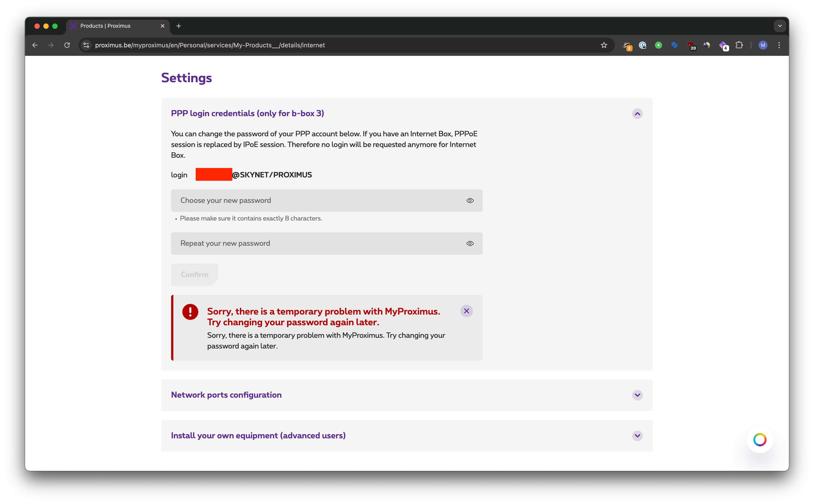Click the address bar URL
The width and height of the screenshot is (814, 504).
tap(210, 45)
